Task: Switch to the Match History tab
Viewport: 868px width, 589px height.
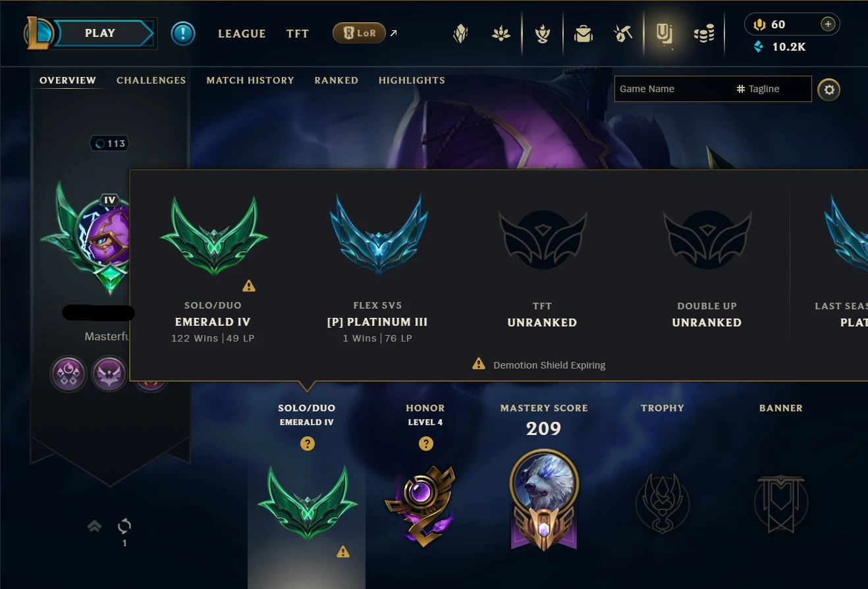Action: [x=250, y=80]
